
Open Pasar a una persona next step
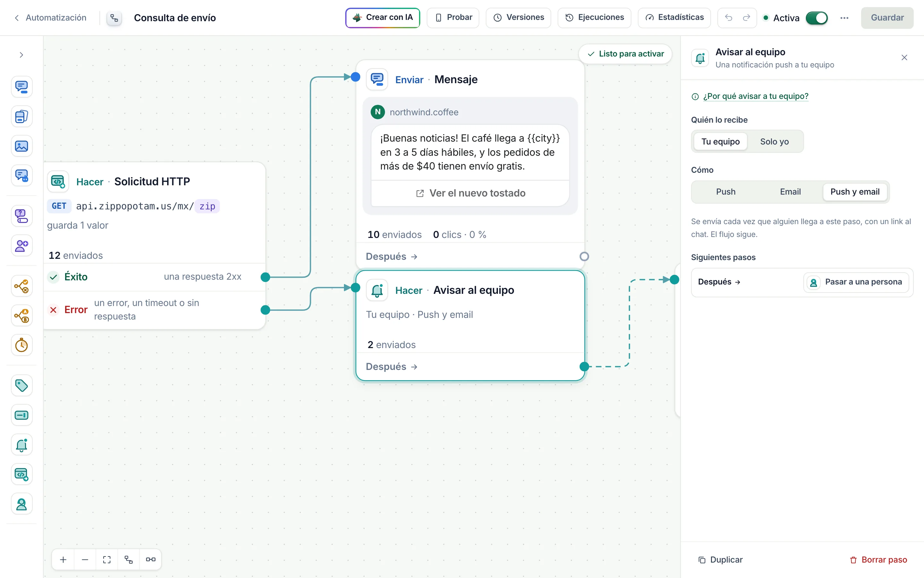coord(856,282)
